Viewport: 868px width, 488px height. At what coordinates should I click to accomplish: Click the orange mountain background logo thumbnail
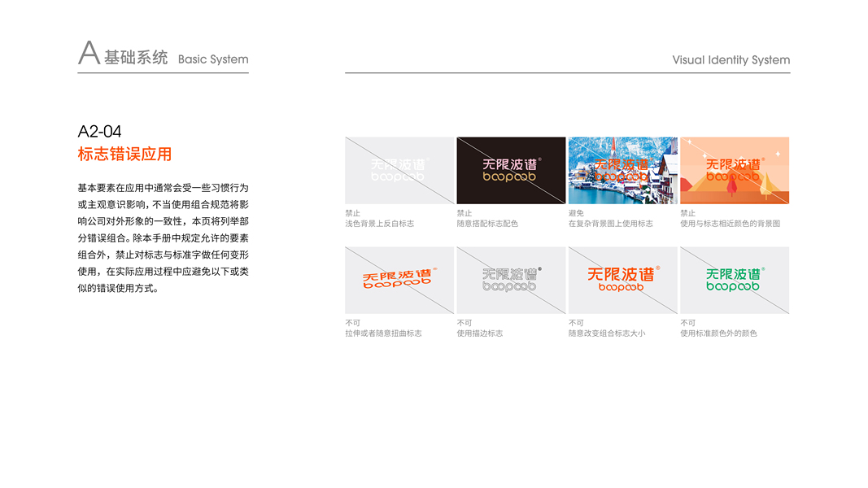click(735, 171)
